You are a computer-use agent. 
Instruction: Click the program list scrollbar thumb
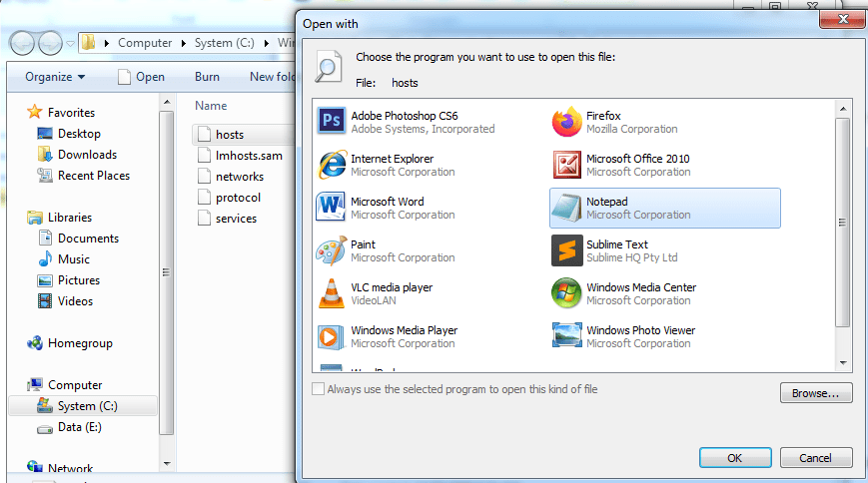click(x=843, y=223)
